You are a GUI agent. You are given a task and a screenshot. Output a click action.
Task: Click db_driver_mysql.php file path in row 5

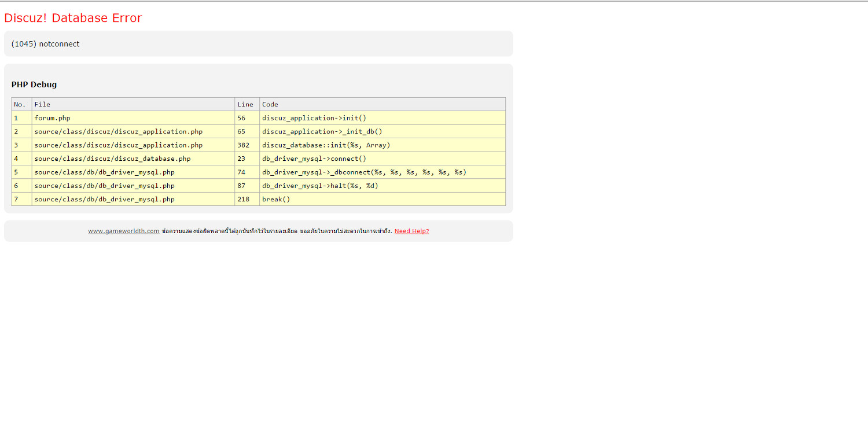133,172
